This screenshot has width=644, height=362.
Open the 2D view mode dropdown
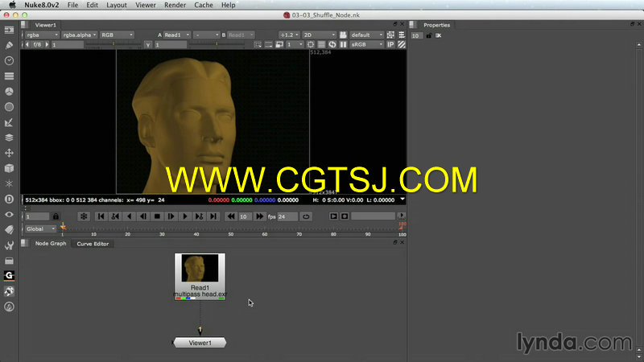(319, 35)
